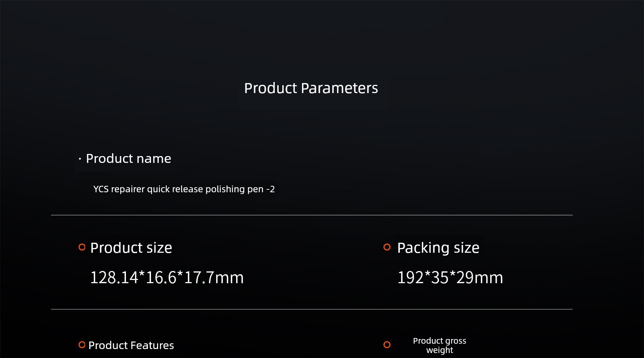Click the Packing size heading
644x358 pixels.
click(x=438, y=248)
